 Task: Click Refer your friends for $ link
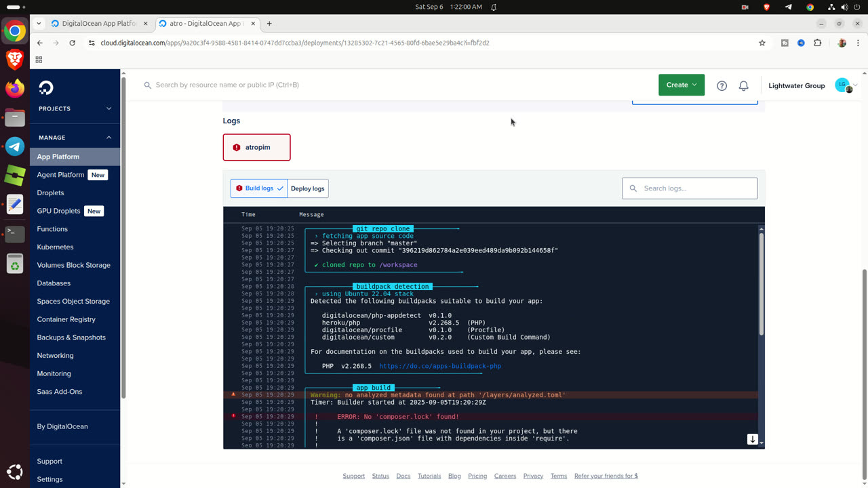pyautogui.click(x=606, y=476)
